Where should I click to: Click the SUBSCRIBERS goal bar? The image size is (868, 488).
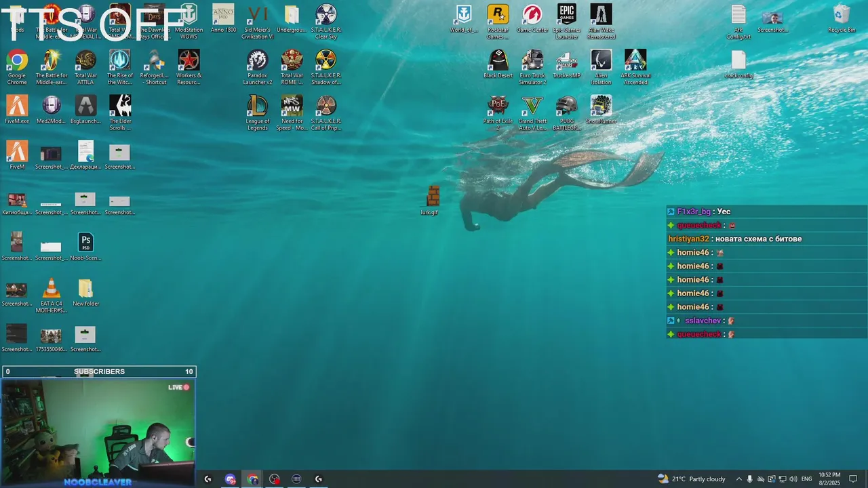pos(98,371)
